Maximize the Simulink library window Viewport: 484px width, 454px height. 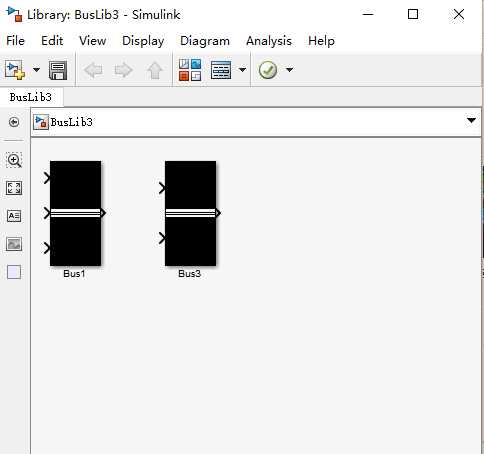click(x=413, y=14)
